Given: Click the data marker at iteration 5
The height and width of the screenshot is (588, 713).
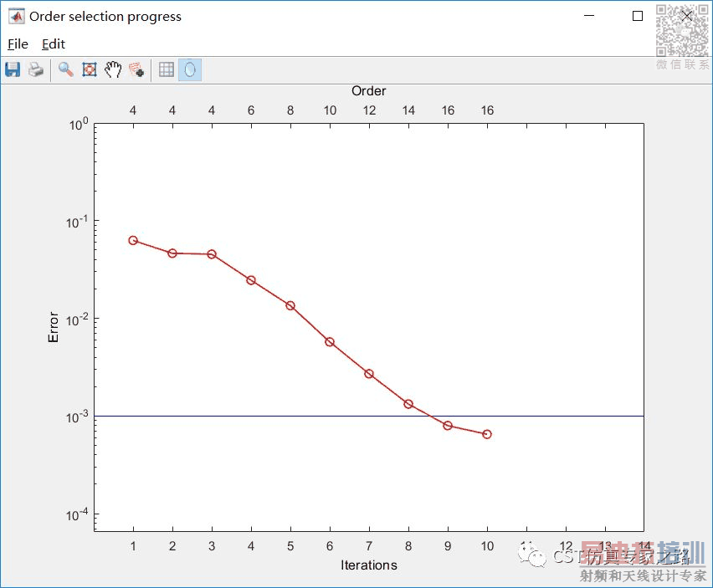Looking at the screenshot, I should tap(290, 306).
